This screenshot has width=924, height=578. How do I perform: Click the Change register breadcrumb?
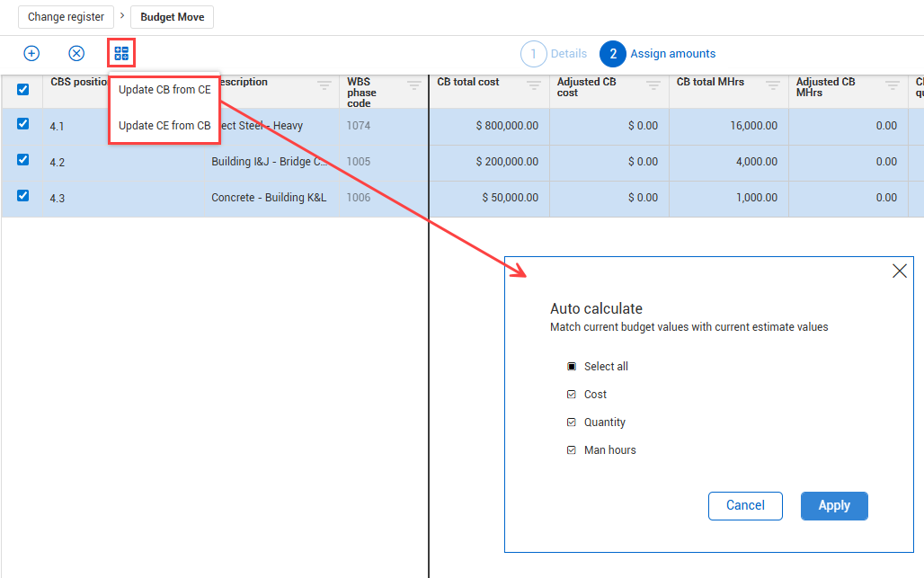[x=66, y=17]
